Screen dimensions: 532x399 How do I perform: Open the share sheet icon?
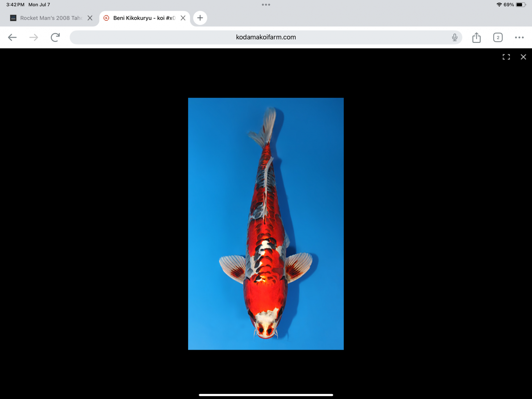tap(476, 37)
